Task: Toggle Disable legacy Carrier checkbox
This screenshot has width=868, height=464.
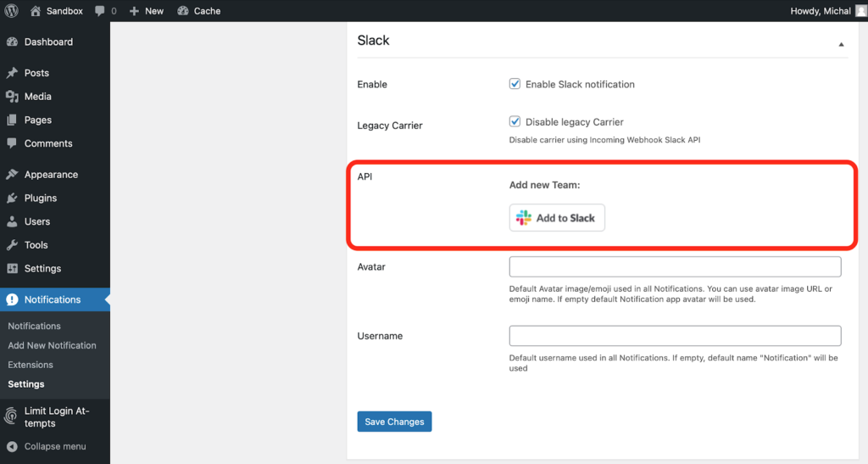Action: pos(515,121)
